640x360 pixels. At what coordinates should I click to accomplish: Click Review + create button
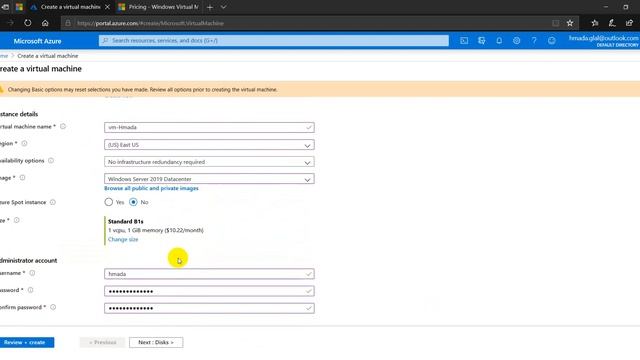coord(26,342)
